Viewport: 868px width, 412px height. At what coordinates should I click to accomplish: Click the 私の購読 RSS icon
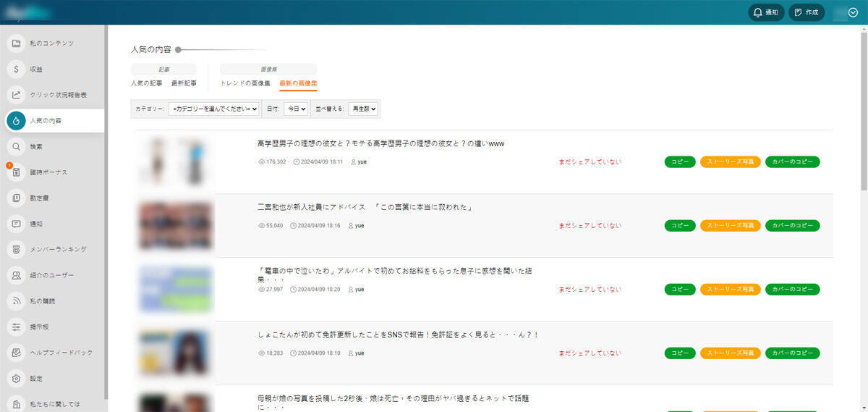pyautogui.click(x=16, y=301)
